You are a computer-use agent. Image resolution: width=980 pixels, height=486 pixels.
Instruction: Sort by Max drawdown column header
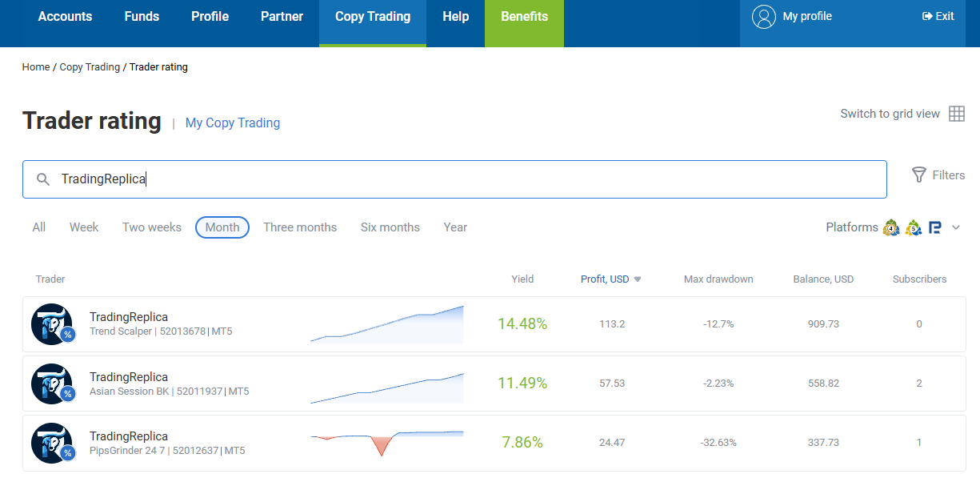tap(718, 279)
